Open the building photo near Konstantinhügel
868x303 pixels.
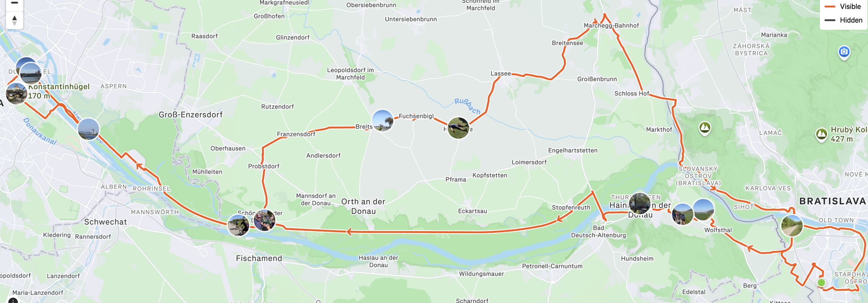(16, 94)
